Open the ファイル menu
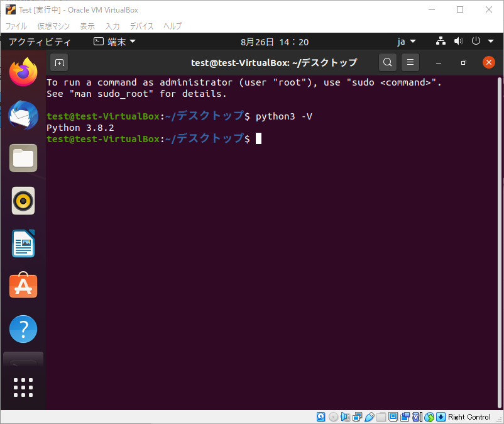 tap(16, 26)
